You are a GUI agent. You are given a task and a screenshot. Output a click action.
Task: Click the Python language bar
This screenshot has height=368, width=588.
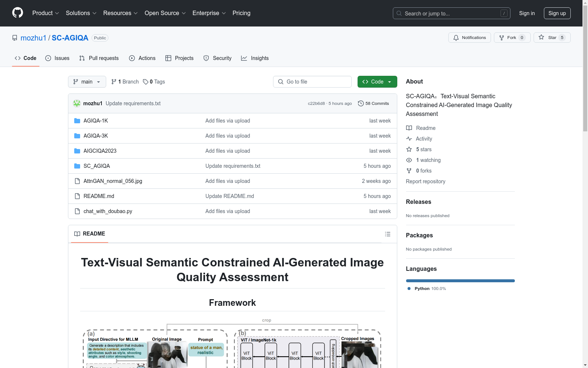click(x=460, y=281)
